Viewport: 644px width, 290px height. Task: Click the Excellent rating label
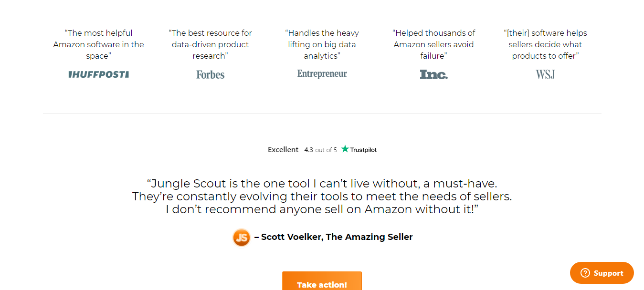(283, 149)
